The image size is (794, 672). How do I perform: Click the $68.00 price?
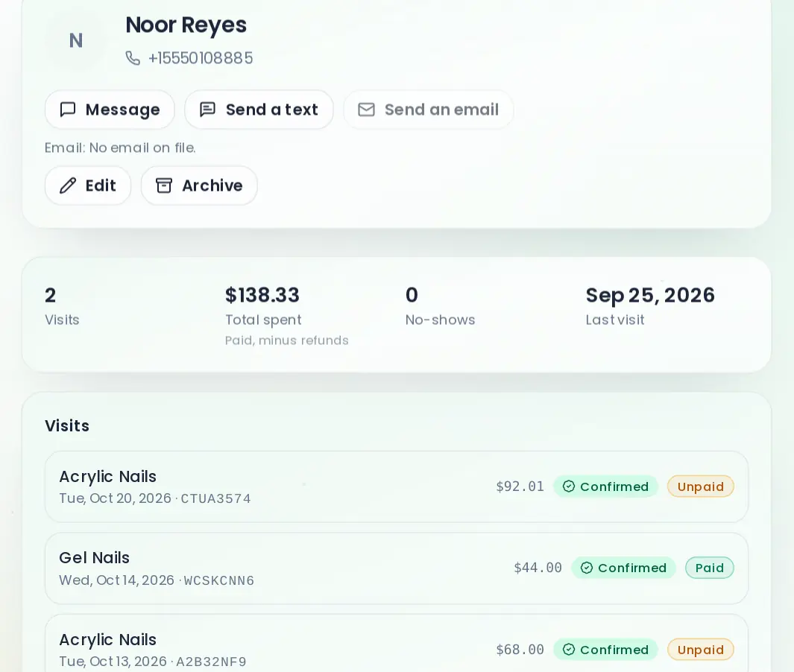[x=520, y=650]
